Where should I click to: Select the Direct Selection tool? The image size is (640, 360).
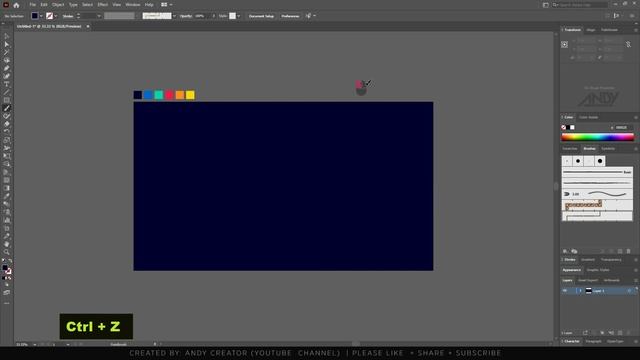tap(7, 44)
